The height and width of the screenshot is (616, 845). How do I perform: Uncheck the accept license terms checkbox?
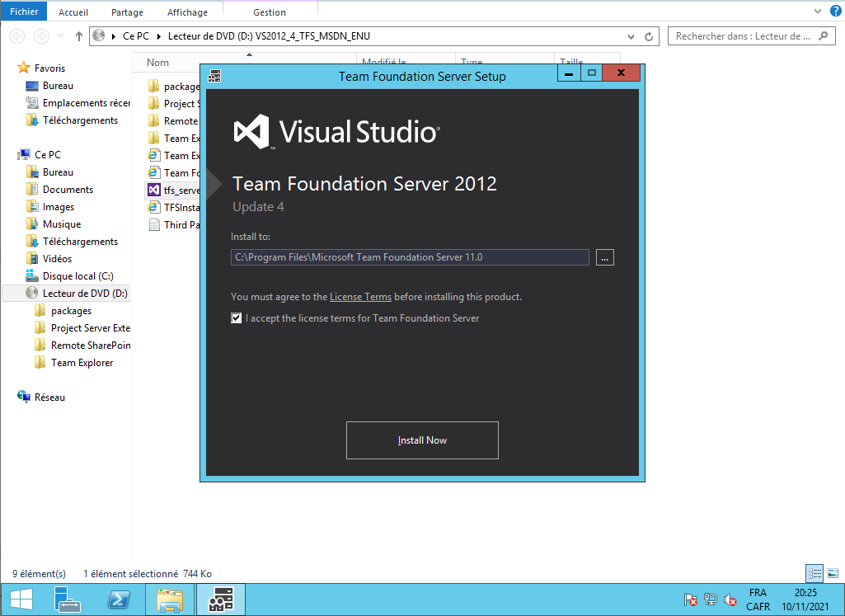(x=237, y=318)
